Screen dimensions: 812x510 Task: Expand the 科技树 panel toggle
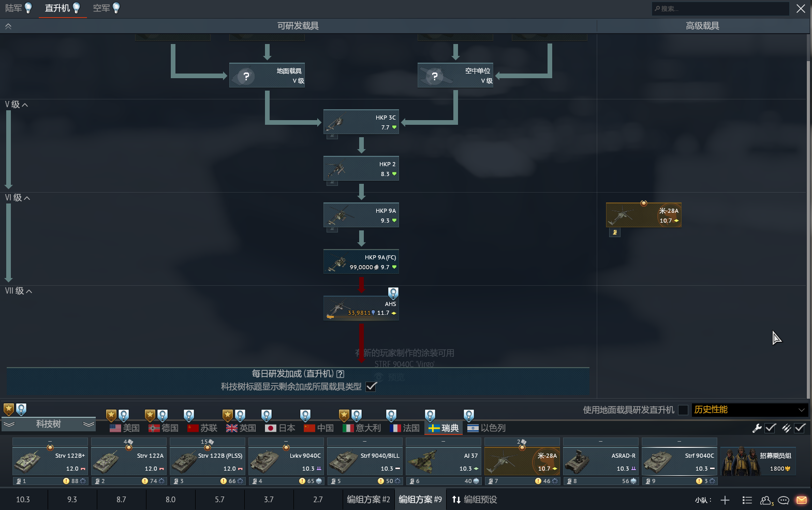49,424
